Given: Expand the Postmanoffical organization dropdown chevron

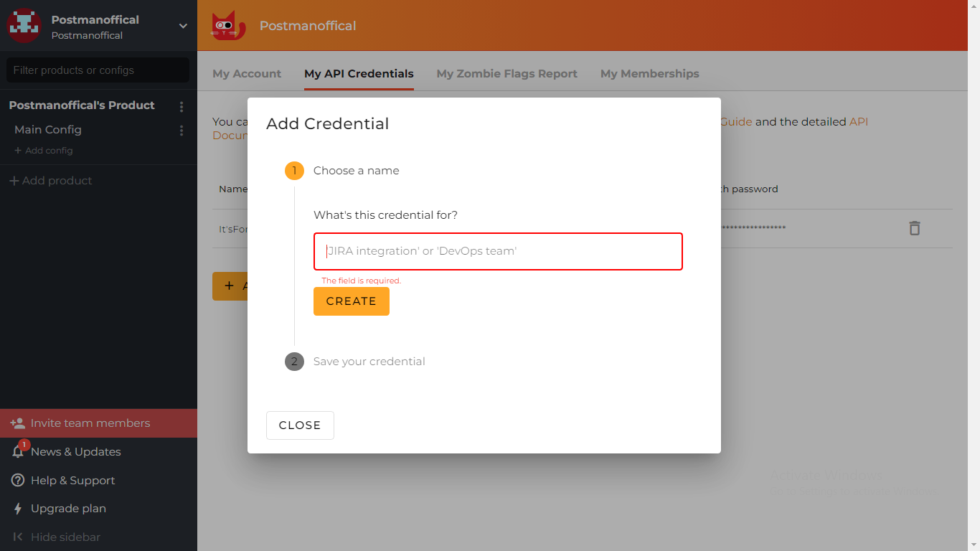Looking at the screenshot, I should click(x=183, y=26).
